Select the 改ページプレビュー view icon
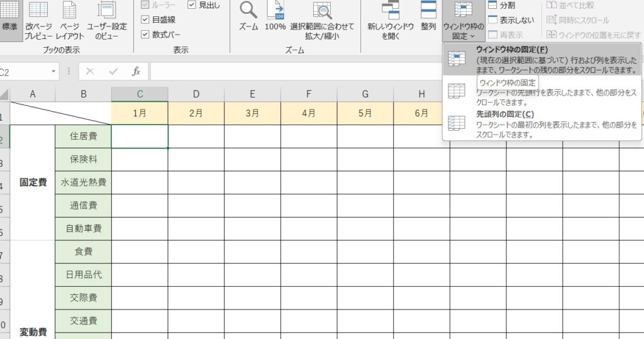The width and height of the screenshot is (644, 339). (38, 11)
